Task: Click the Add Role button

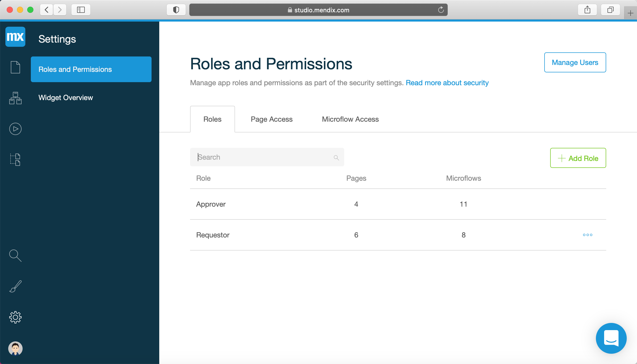Action: point(578,158)
